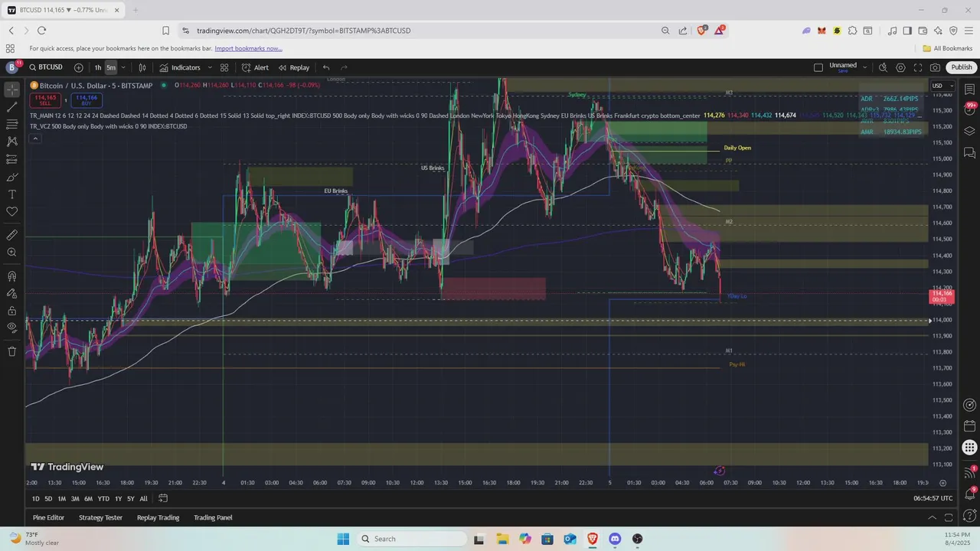This screenshot has width=980, height=551.
Task: Open the go to date calendar icon
Action: coord(163,498)
